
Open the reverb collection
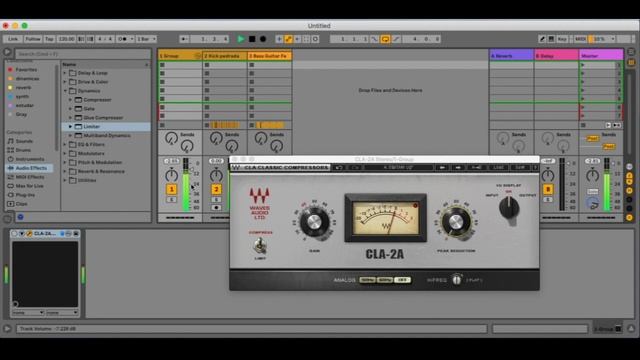click(23, 88)
